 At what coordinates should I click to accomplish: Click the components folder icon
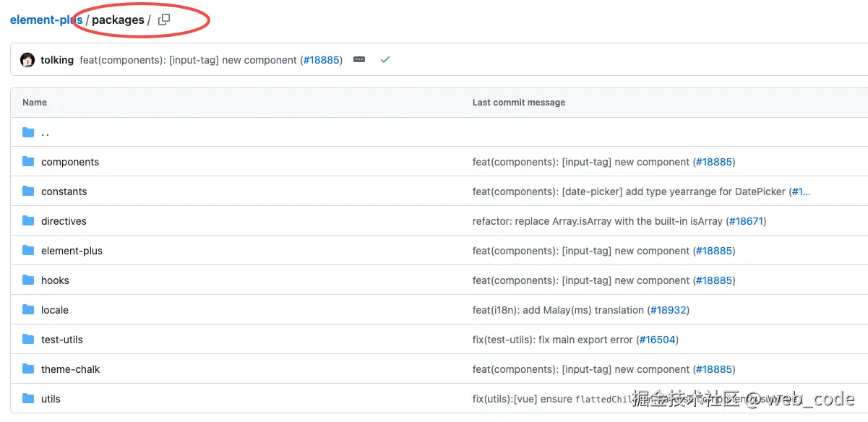28,162
